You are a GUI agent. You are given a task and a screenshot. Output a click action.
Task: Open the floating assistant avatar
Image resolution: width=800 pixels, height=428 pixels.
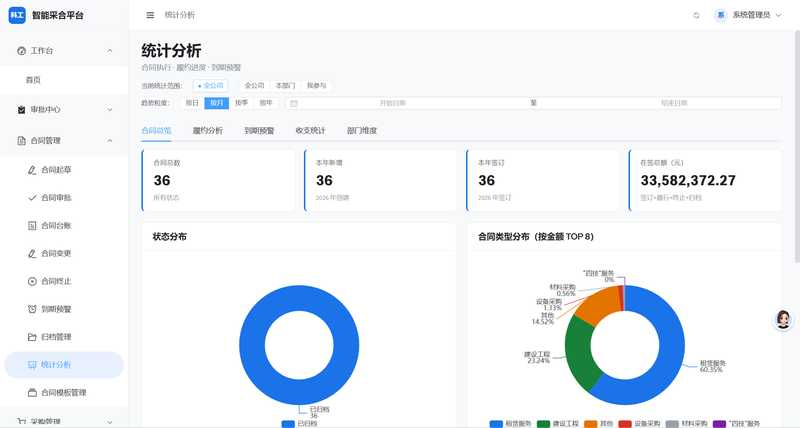[x=783, y=320]
